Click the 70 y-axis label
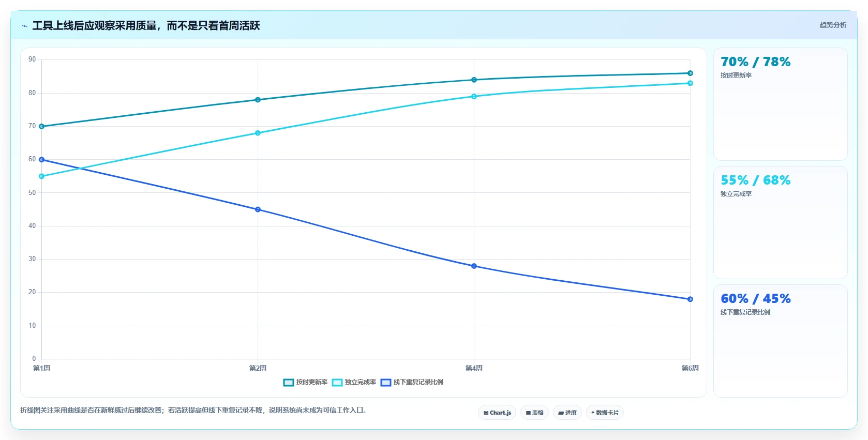 [32, 126]
